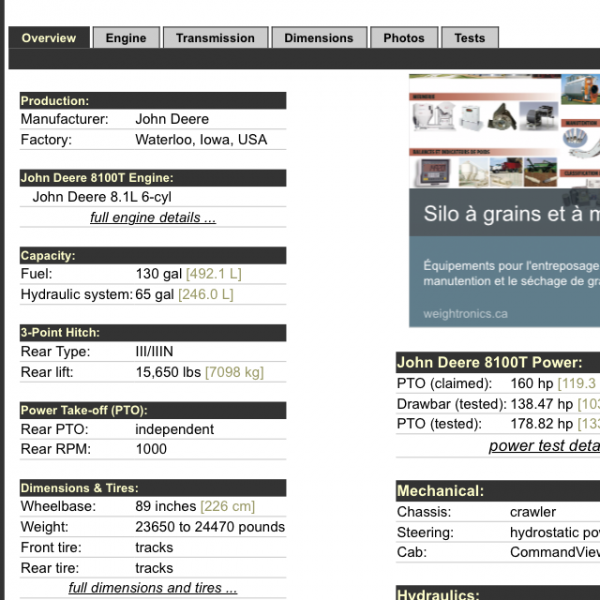600x600 pixels.
Task: Click Power Take-off (PTO) header
Action: click(153, 410)
